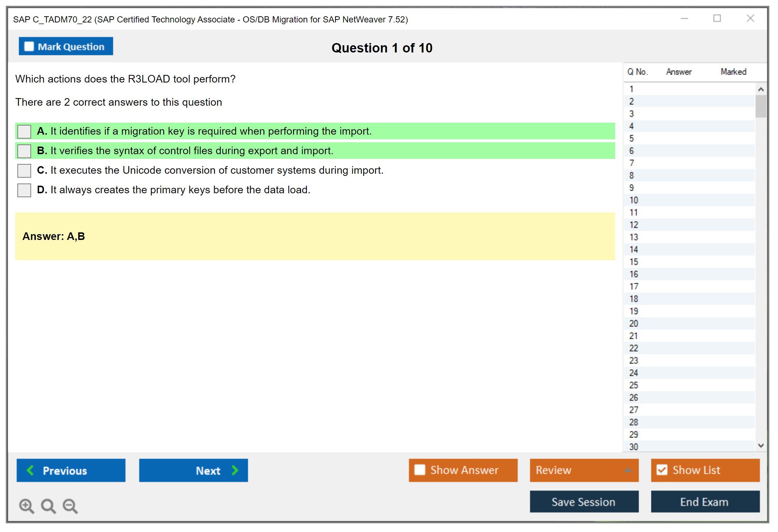The image size is (778, 532).
Task: Check answer option A checkbox
Action: click(x=24, y=131)
